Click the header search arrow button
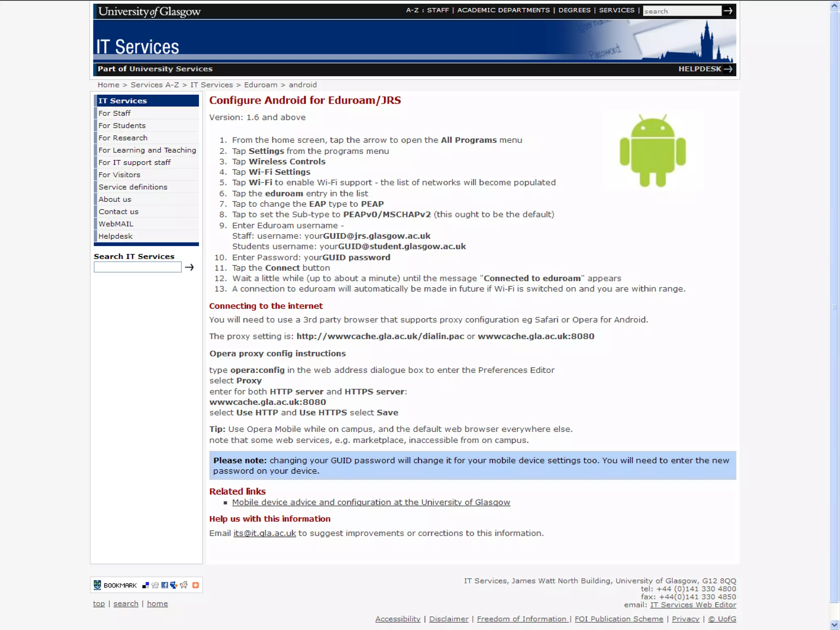 coord(728,11)
